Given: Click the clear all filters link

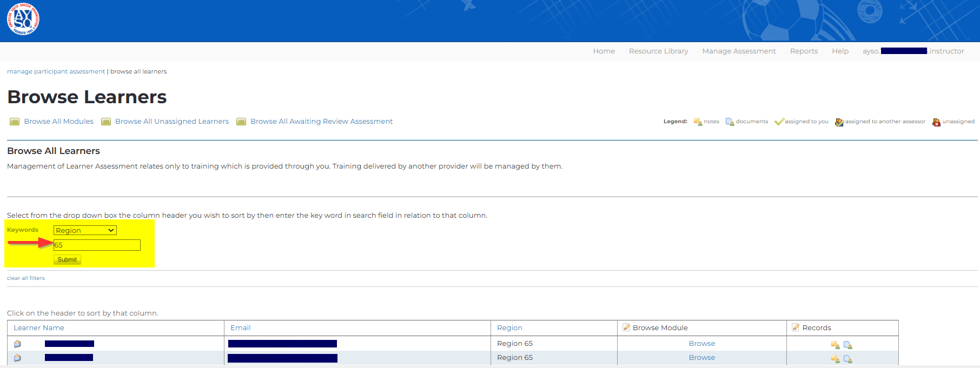Looking at the screenshot, I should (26, 278).
